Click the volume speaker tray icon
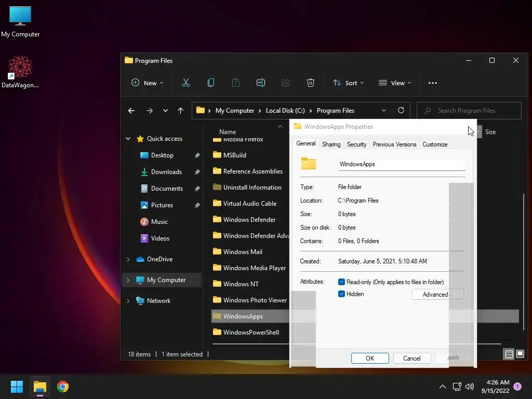 470,387
